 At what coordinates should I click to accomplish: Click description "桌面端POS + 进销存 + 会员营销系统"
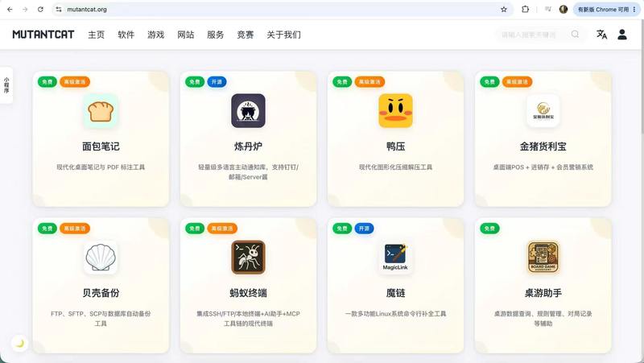543,167
